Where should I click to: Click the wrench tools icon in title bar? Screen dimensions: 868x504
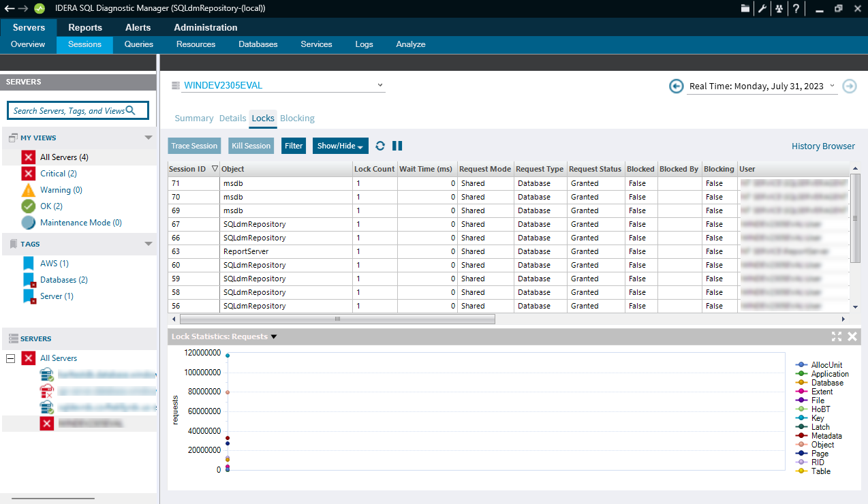762,9
